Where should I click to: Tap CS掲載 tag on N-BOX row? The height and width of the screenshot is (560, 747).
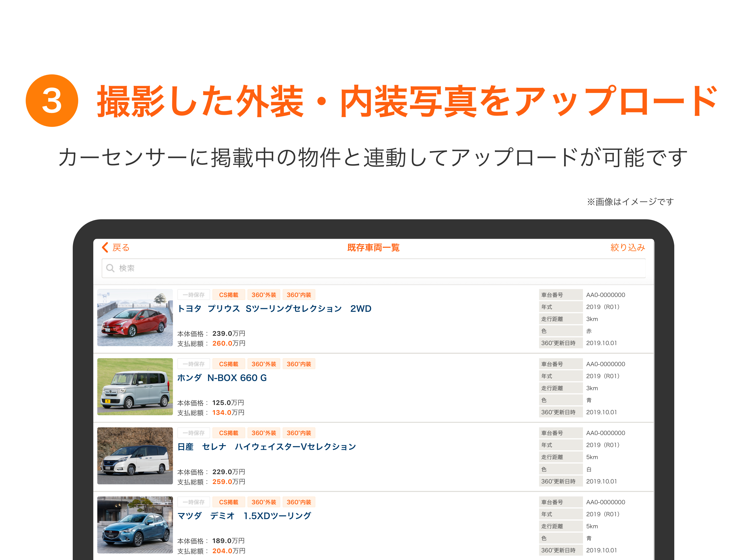tap(229, 364)
